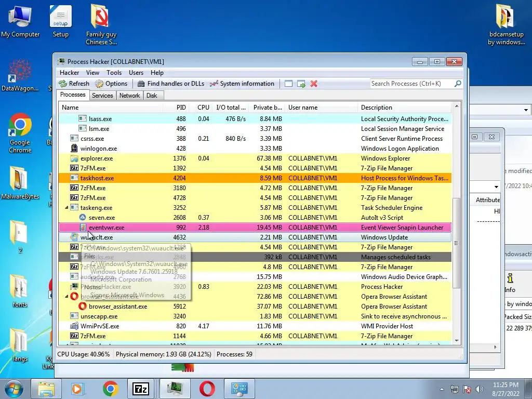The image size is (532, 399).
Task: Click the 7z icon of PID 1144
Action: pos(74,336)
